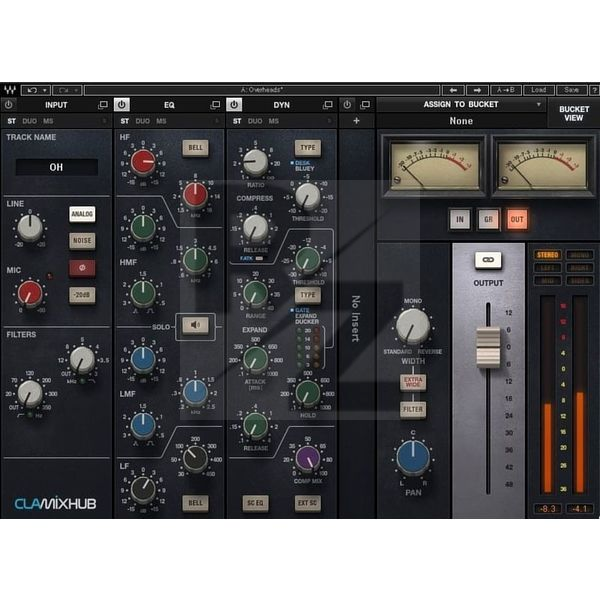This screenshot has height=600, width=600.
Task: Show the OUT meter view
Action: click(517, 219)
